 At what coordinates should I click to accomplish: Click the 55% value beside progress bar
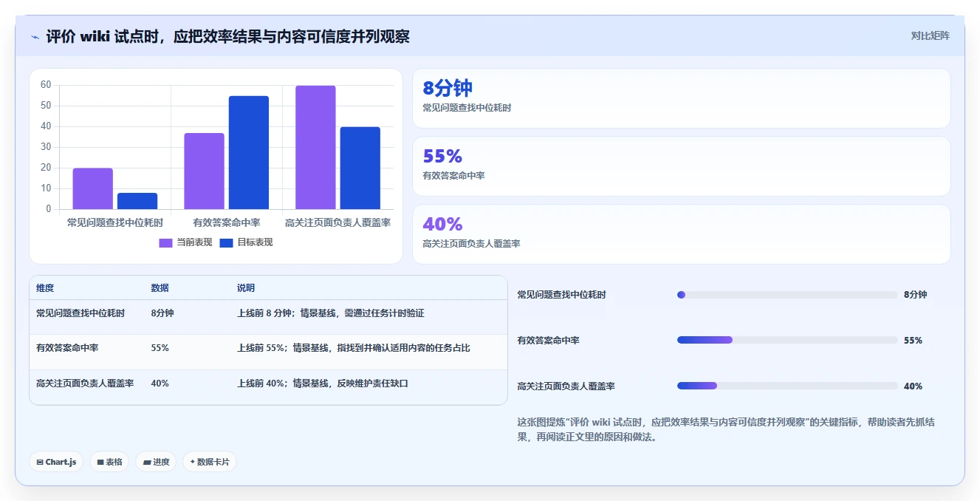tap(914, 341)
